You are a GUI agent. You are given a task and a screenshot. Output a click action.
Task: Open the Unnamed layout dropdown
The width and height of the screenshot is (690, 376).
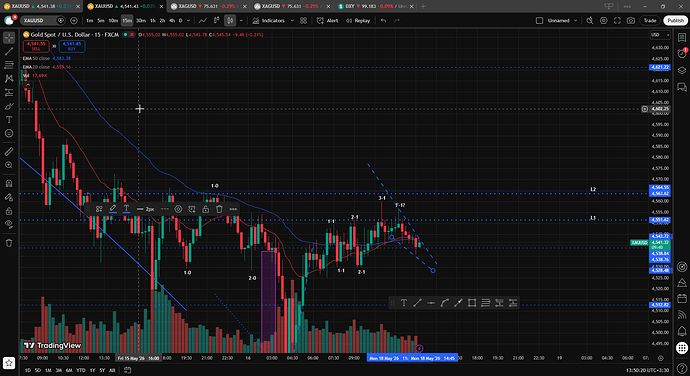pyautogui.click(x=561, y=21)
